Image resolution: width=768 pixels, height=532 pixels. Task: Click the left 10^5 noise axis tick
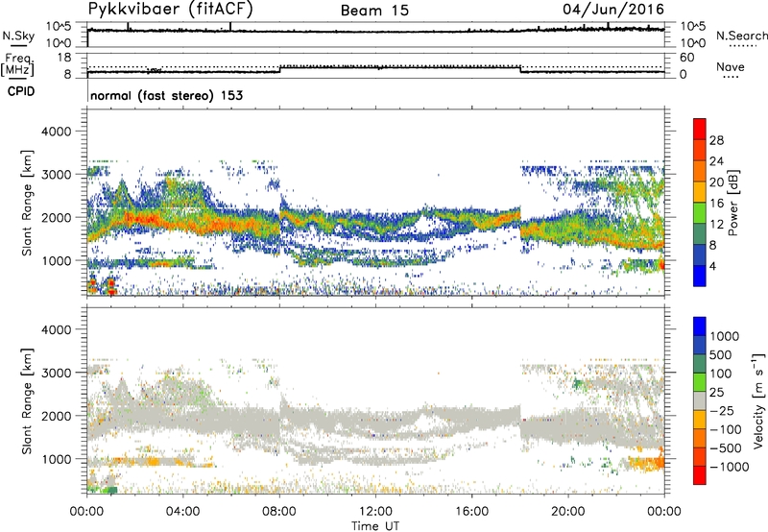pos(59,27)
